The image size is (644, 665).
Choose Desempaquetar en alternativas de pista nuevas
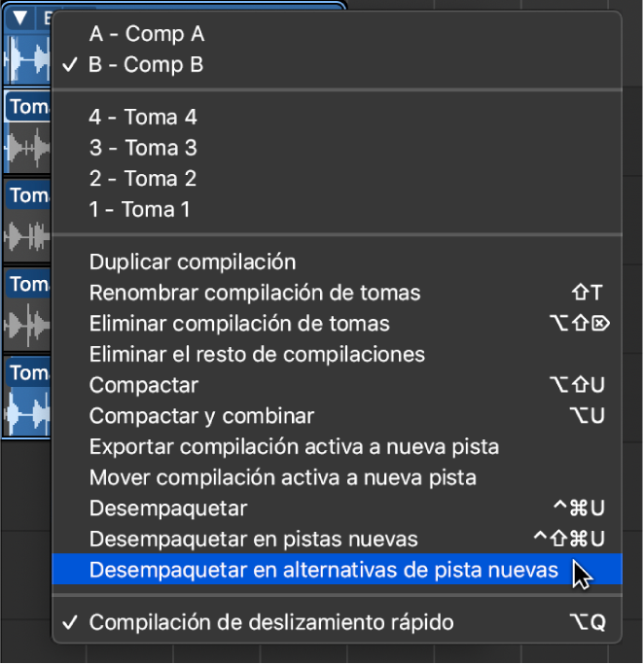[x=323, y=571]
